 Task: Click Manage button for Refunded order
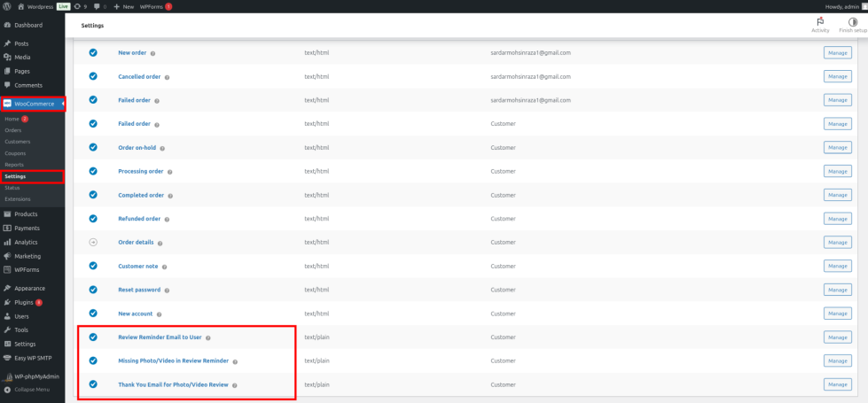[x=838, y=219]
